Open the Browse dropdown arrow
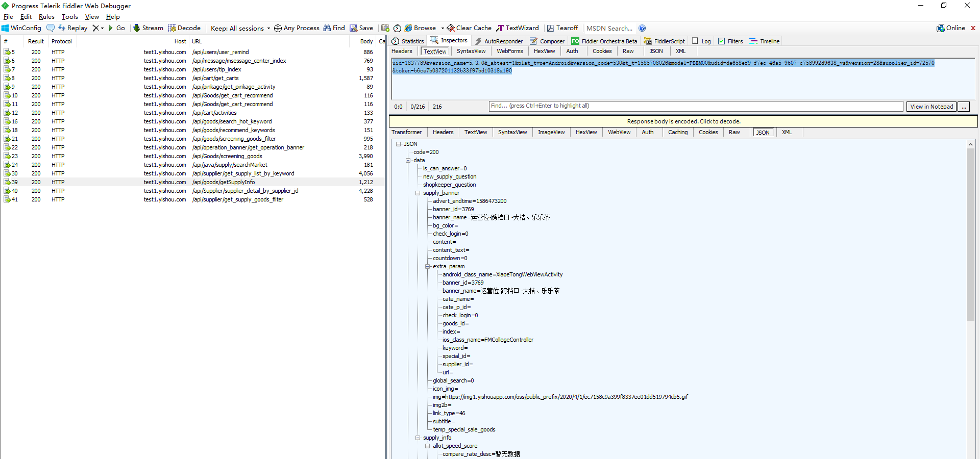This screenshot has height=459, width=980. [x=443, y=28]
